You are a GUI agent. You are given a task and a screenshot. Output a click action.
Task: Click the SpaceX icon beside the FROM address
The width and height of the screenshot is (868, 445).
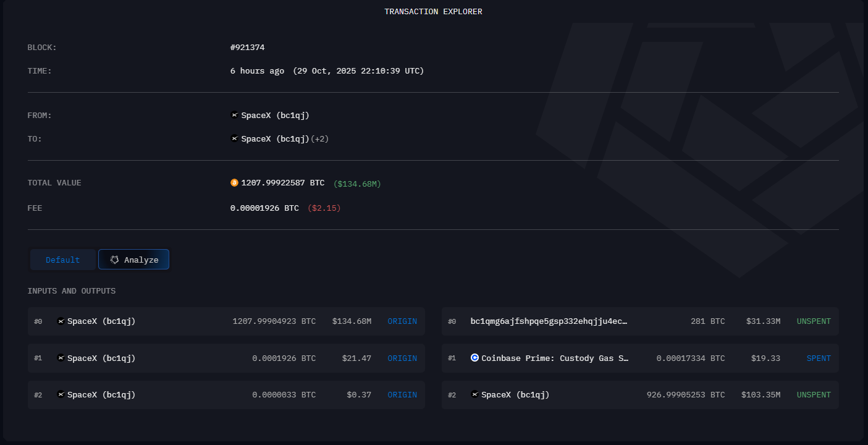(234, 115)
